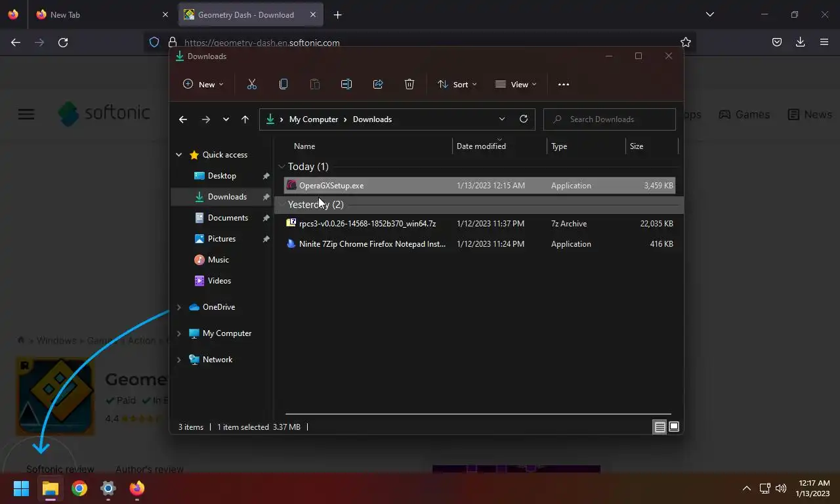
Task: Expand the Network tree node
Action: coord(178,360)
